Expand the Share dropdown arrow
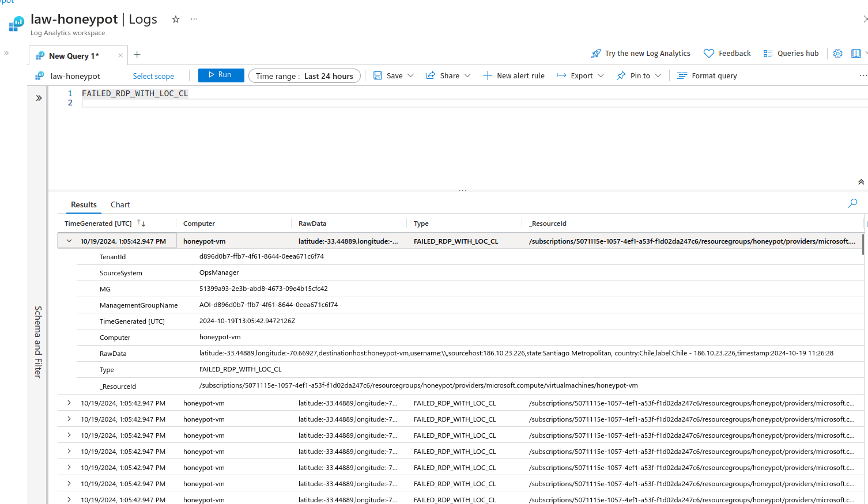868x504 pixels. [467, 75]
